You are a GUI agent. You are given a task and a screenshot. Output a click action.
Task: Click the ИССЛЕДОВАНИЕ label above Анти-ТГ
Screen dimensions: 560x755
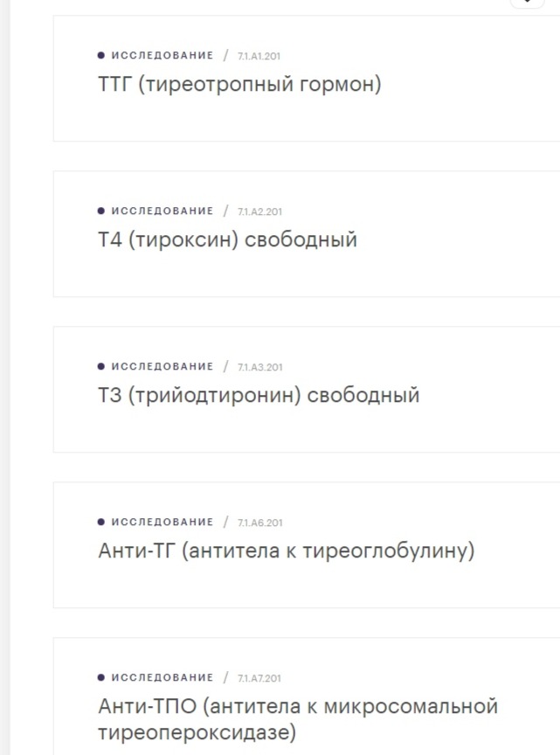[162, 522]
